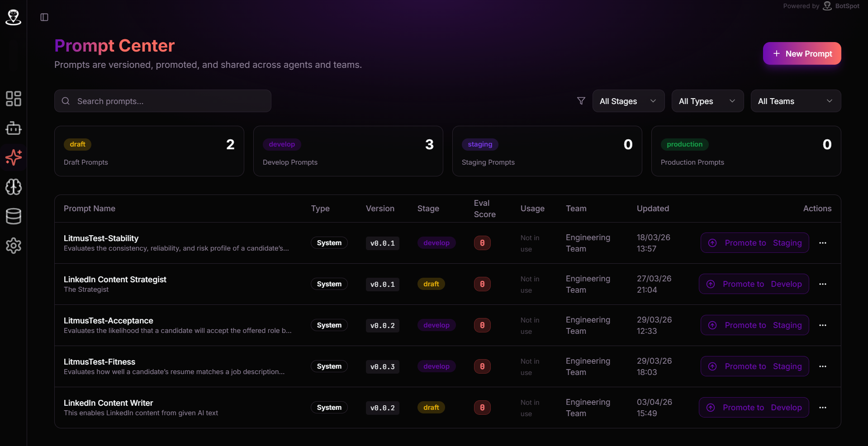
Task: Open more actions for LinkedIn Content Strategist
Action: coord(823,284)
